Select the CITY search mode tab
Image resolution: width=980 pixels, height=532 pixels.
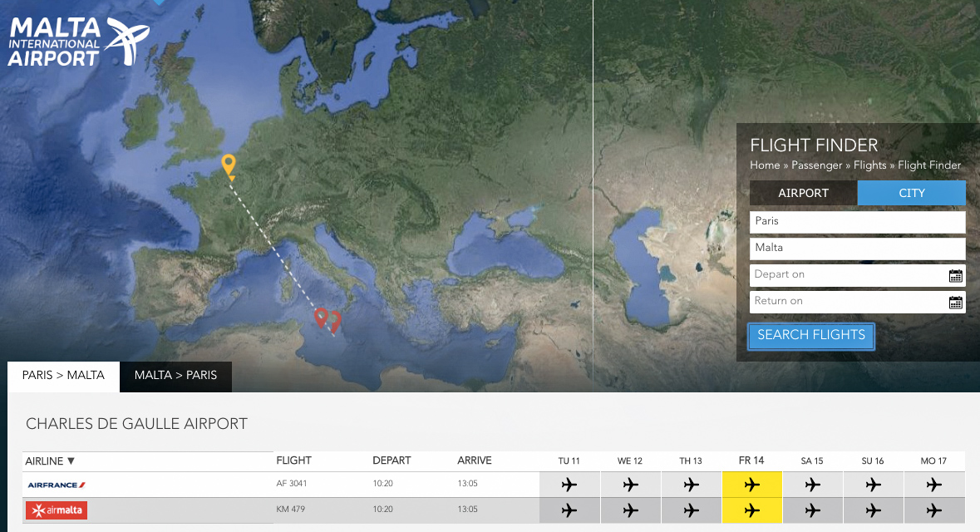[x=911, y=193]
